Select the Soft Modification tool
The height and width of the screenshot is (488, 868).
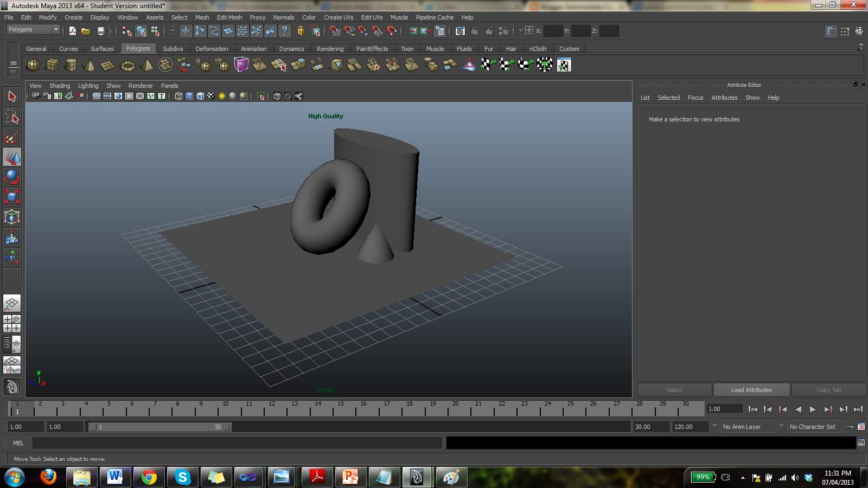(x=12, y=237)
